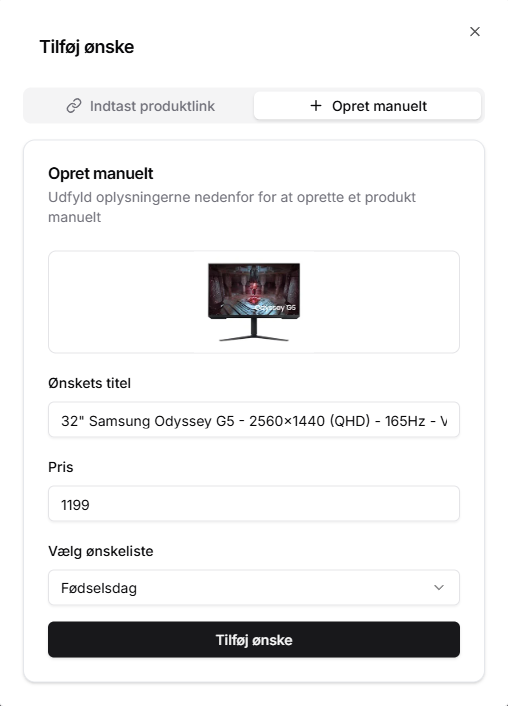Click into the Pris field showing 1199
This screenshot has width=508, height=706.
(254, 504)
